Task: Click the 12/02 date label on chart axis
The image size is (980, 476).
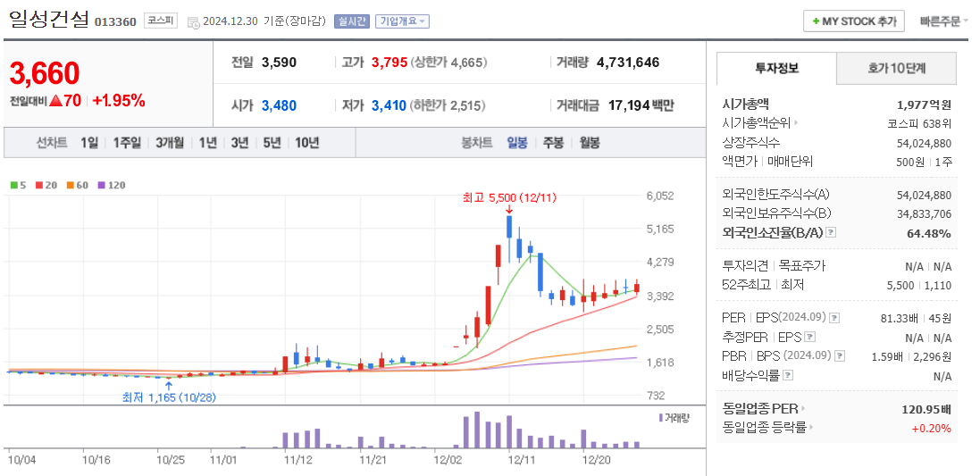Action: (x=449, y=460)
